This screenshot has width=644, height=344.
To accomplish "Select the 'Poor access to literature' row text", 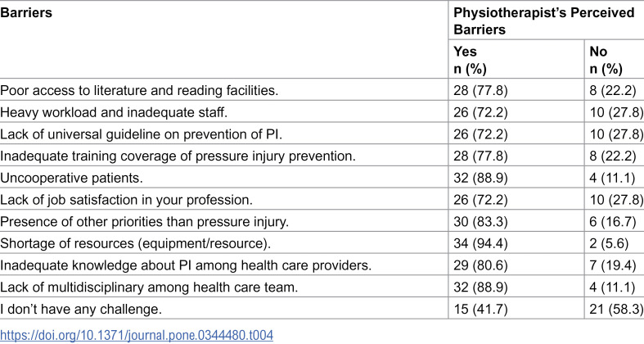I will (139, 90).
